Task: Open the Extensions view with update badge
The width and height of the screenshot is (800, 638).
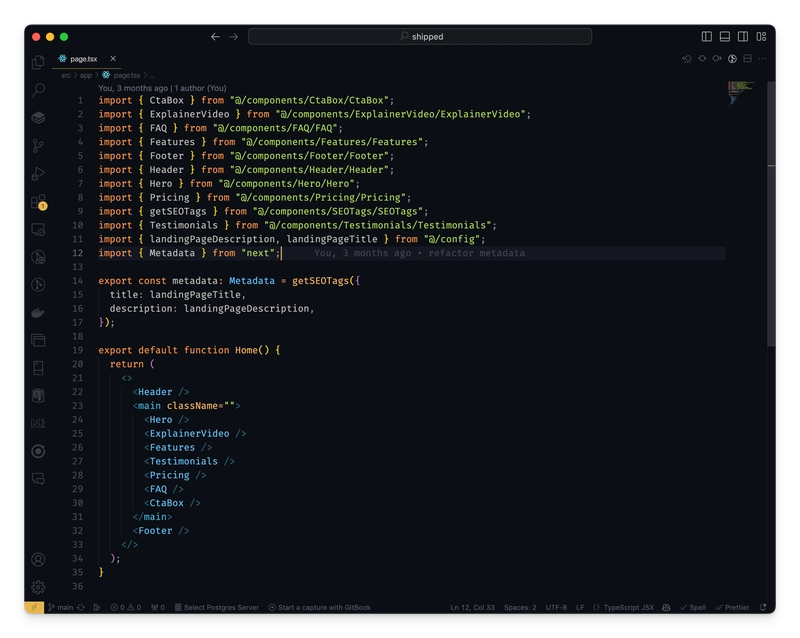Action: (x=38, y=202)
